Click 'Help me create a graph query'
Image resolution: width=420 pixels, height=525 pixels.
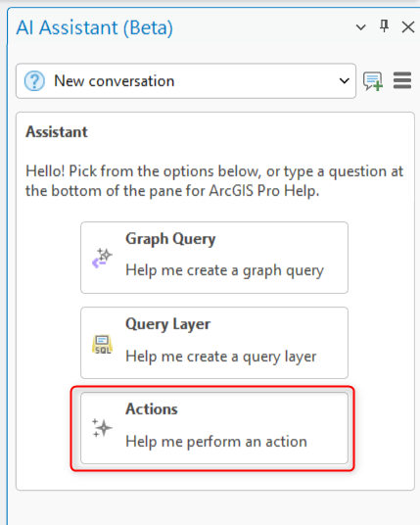point(224,270)
